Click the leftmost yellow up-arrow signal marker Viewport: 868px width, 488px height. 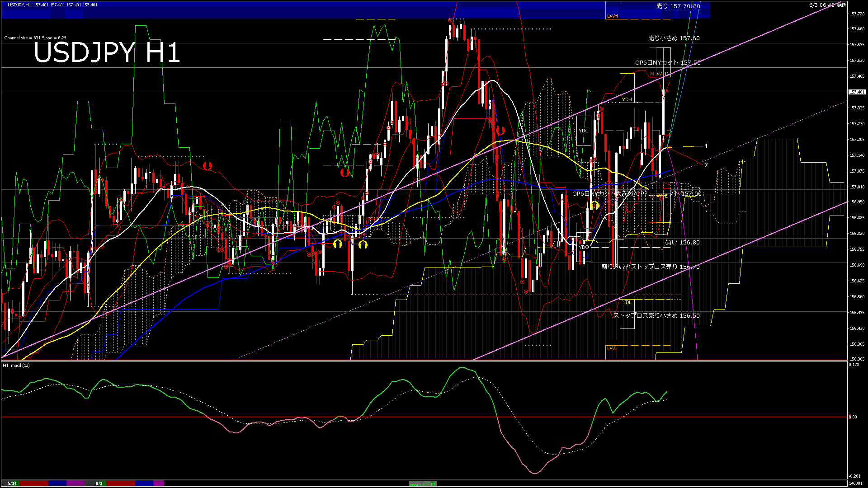click(338, 244)
